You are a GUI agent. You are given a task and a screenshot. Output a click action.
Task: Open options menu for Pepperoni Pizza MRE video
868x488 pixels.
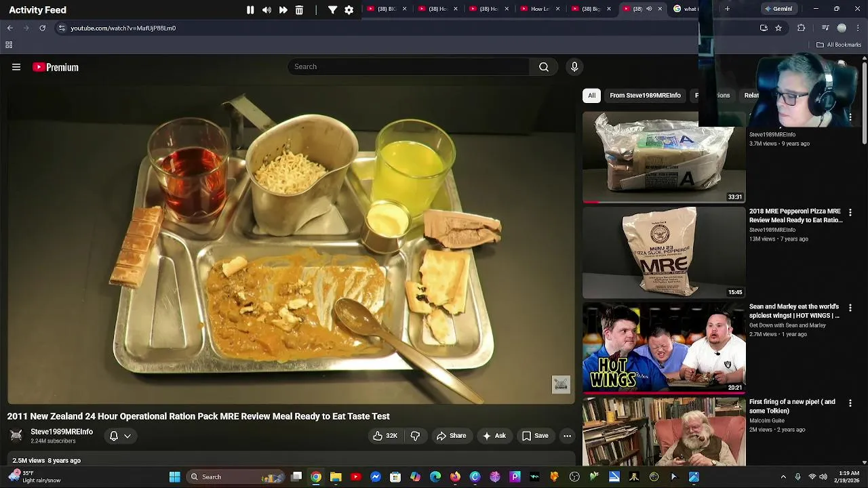(850, 213)
